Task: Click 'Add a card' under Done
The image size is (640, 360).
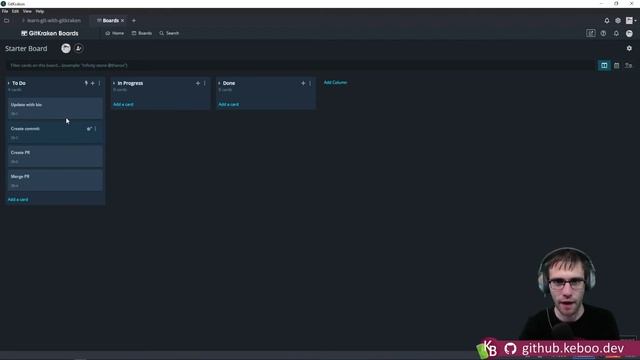Action: point(229,104)
